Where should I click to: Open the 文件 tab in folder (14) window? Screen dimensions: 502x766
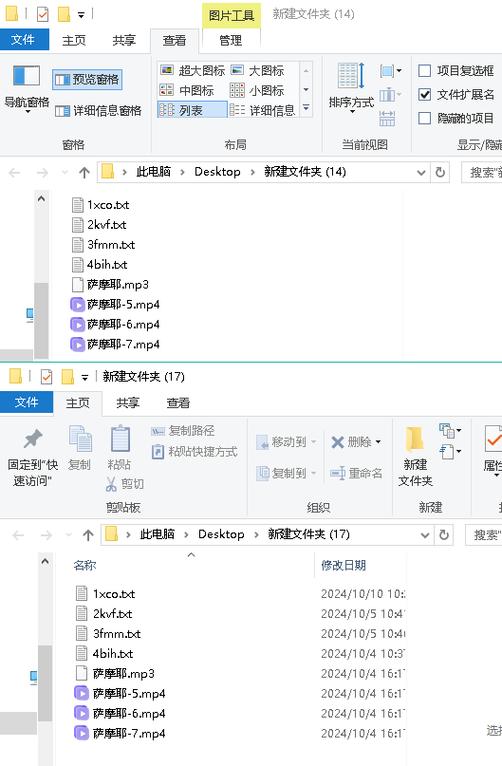[x=24, y=40]
